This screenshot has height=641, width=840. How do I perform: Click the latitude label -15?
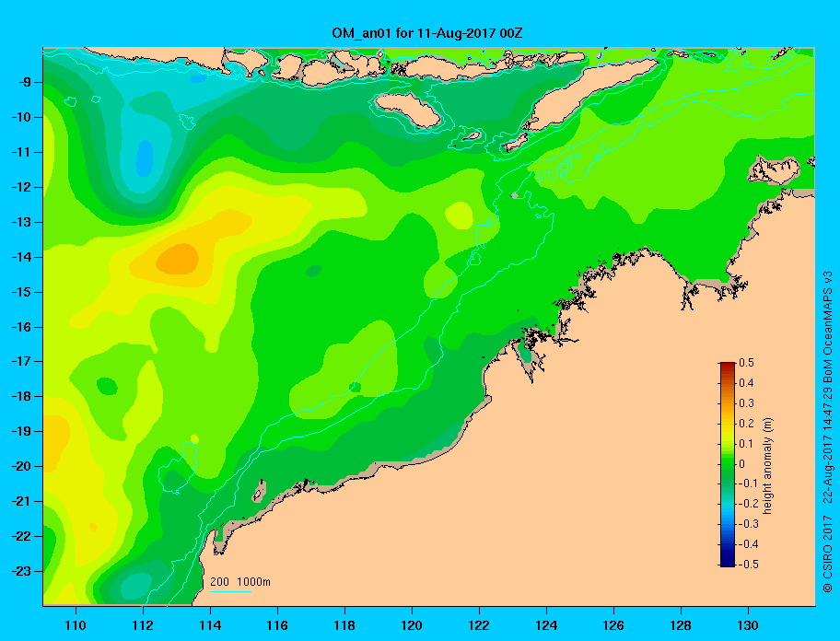point(21,292)
